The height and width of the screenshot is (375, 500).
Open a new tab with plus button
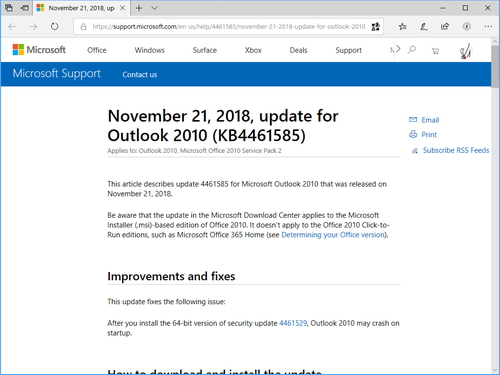pyautogui.click(x=139, y=8)
